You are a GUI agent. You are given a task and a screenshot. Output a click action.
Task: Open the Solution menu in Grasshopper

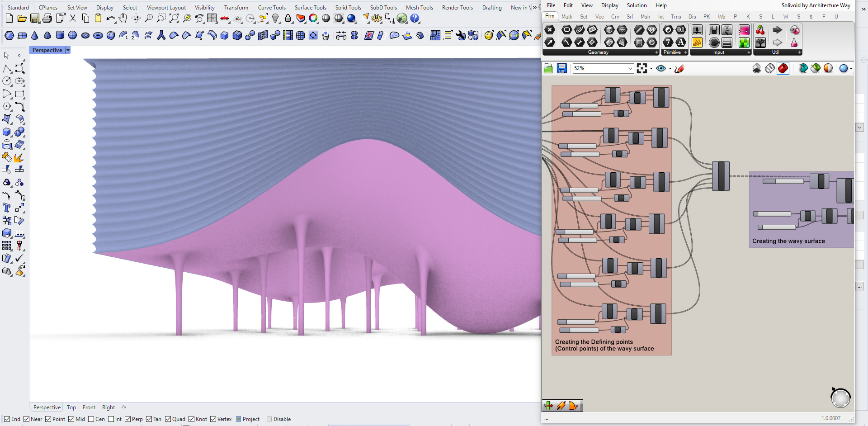[x=637, y=5]
